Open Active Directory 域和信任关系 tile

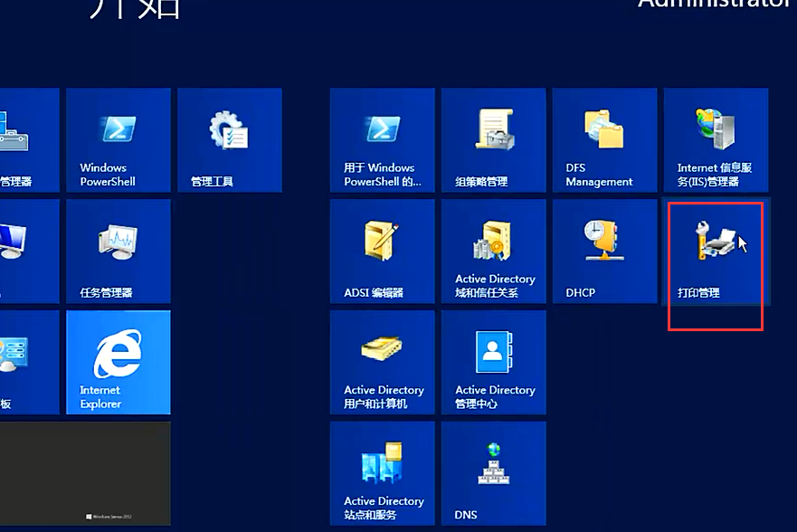pos(494,252)
